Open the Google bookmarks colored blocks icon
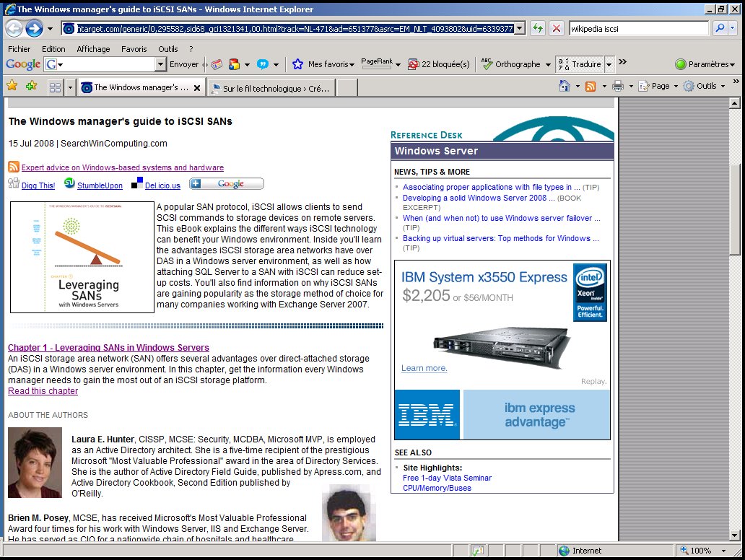 (234, 64)
